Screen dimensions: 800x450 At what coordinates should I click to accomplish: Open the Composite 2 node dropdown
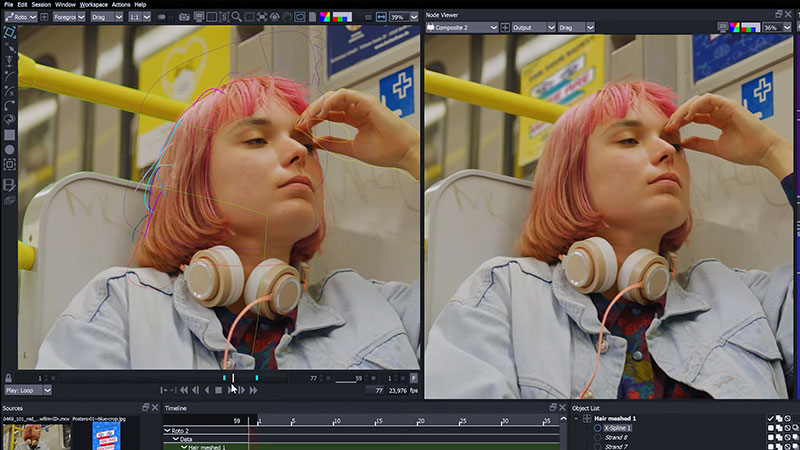pyautogui.click(x=461, y=27)
